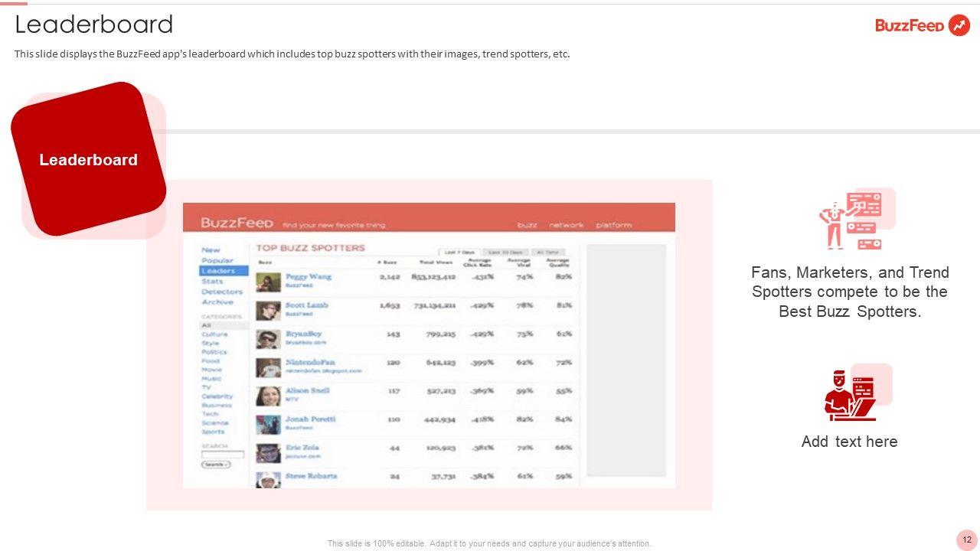This screenshot has height=551, width=980.
Task: Open Scott Lamb's profile picture
Action: click(268, 310)
